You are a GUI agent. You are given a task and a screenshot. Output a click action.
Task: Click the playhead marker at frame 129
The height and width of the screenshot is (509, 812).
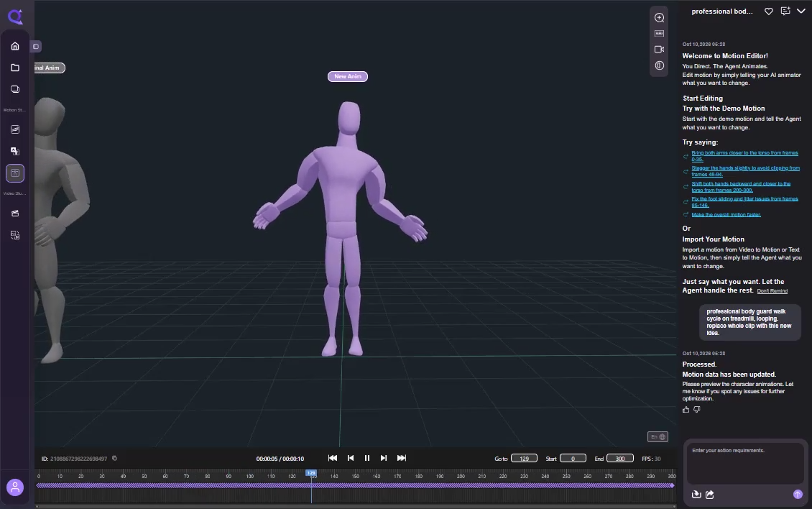[x=311, y=473]
